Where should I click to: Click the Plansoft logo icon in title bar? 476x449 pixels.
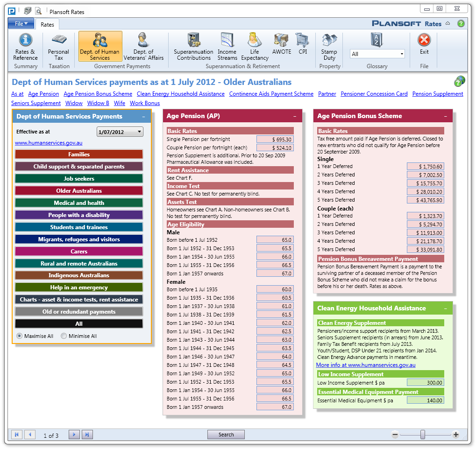coord(12,12)
